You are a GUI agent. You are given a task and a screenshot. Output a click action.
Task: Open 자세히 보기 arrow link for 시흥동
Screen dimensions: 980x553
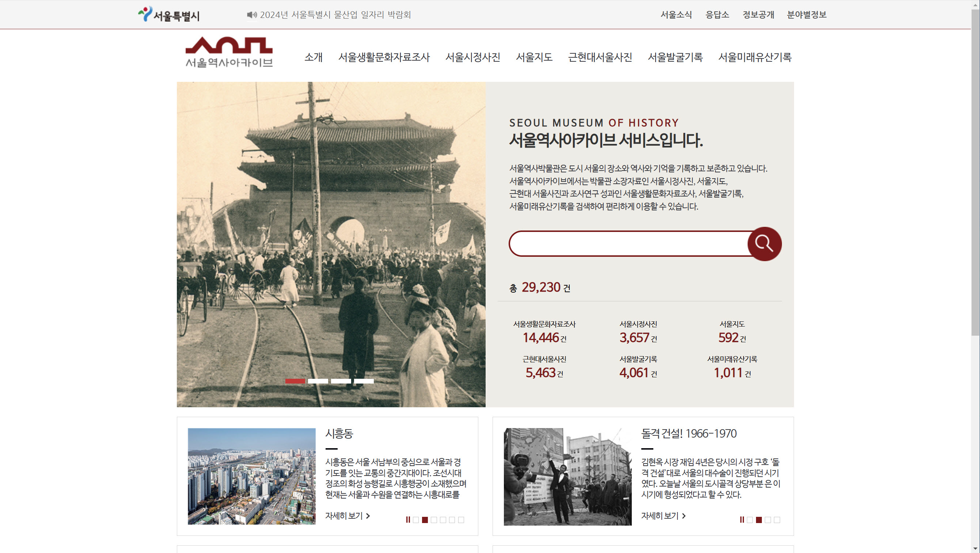coord(347,516)
